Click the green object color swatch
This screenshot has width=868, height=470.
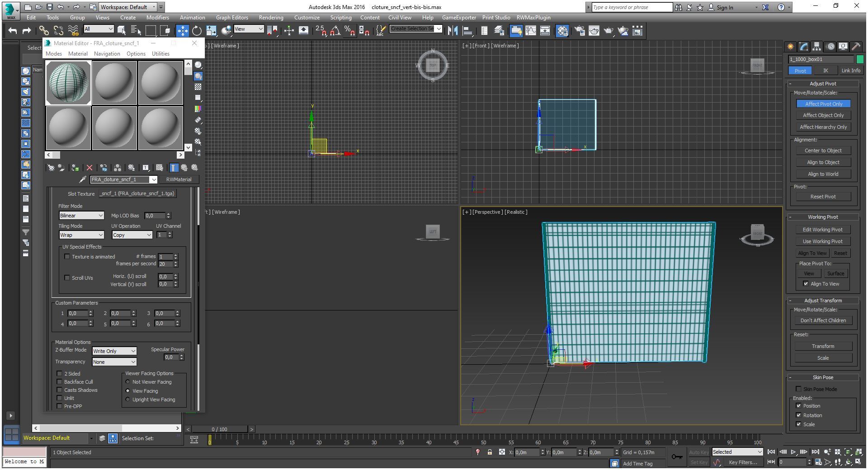click(859, 59)
